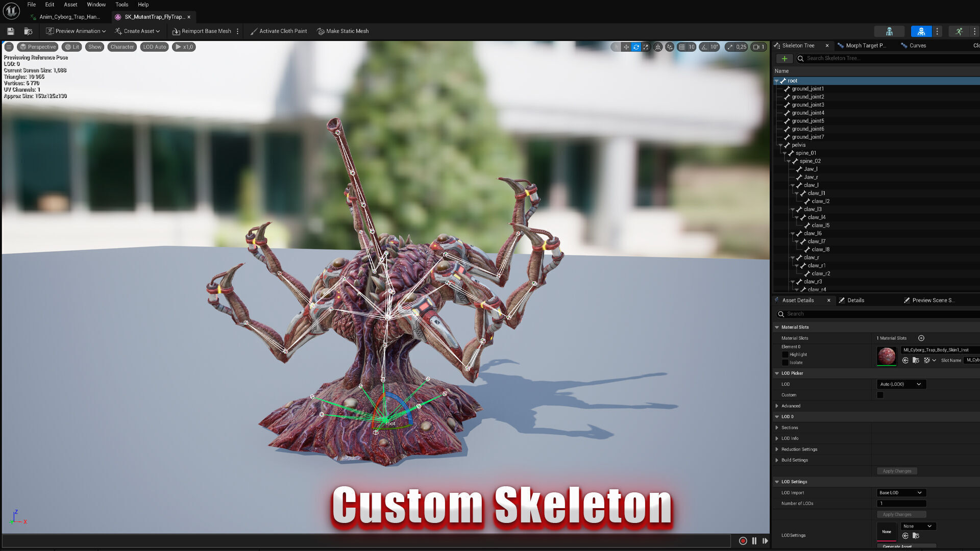Screen dimensions: 980x551
Task: Open options dots beside Animation mode button
Action: coord(974,31)
